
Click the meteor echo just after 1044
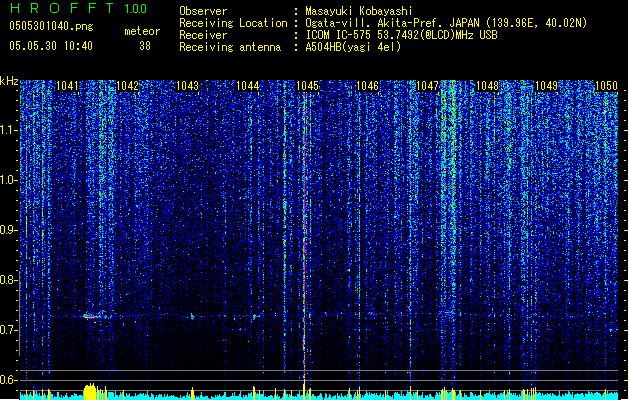pyautogui.click(x=254, y=317)
